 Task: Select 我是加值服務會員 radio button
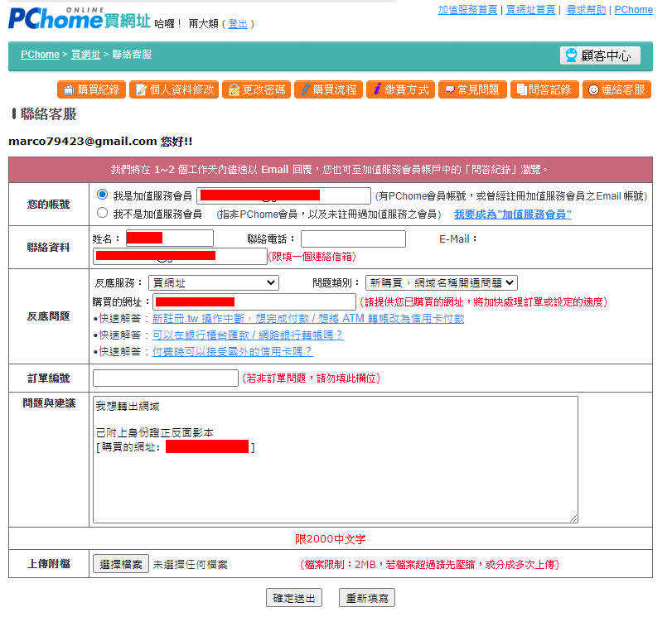point(102,195)
